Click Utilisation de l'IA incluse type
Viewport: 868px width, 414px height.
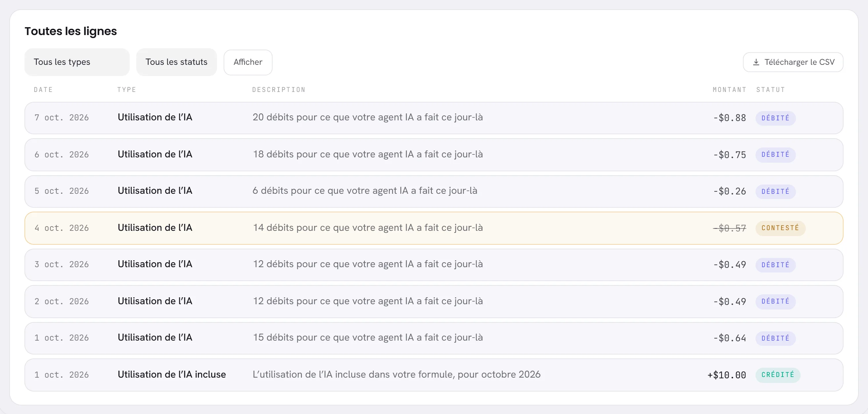[172, 375]
